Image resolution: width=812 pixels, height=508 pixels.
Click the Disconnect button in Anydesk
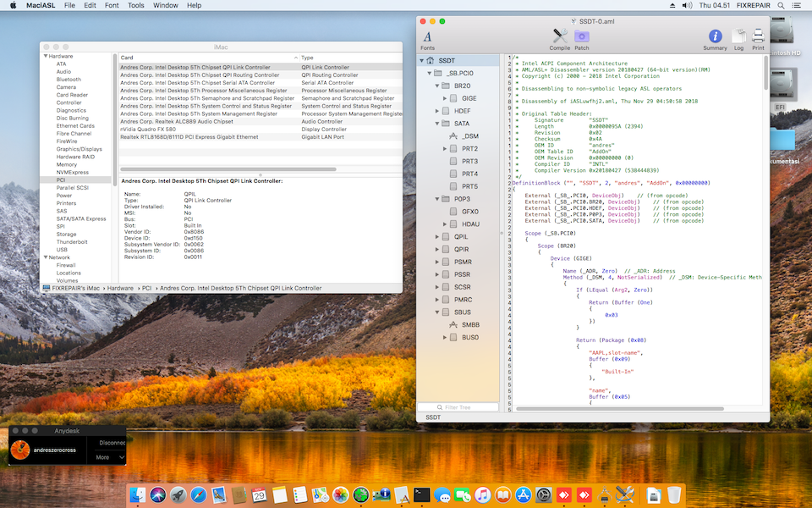[x=112, y=442]
